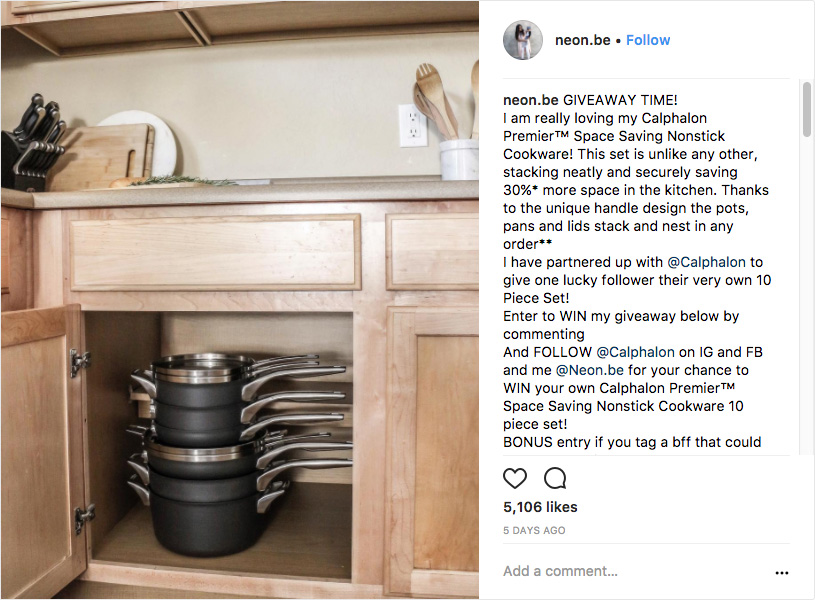
Task: Open the @Calphalon link after FOLLOW
Action: pos(635,352)
